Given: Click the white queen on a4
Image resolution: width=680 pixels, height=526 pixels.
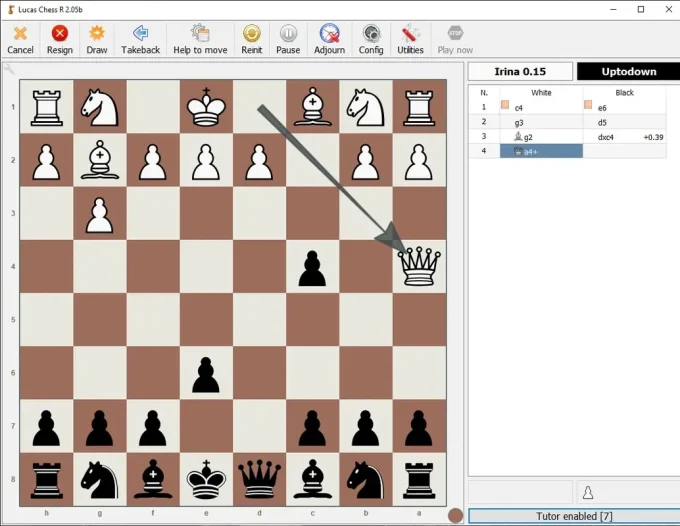Looking at the screenshot, I should click(x=420, y=267).
